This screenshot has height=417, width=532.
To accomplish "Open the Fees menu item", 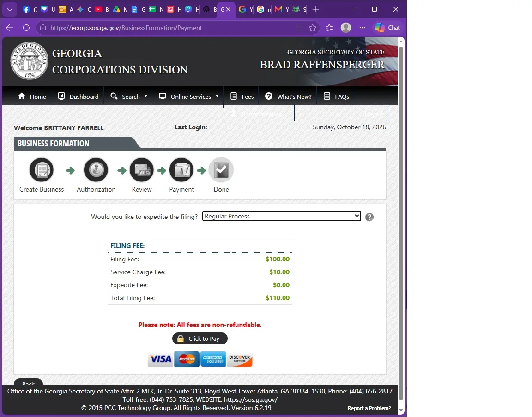I will point(242,97).
